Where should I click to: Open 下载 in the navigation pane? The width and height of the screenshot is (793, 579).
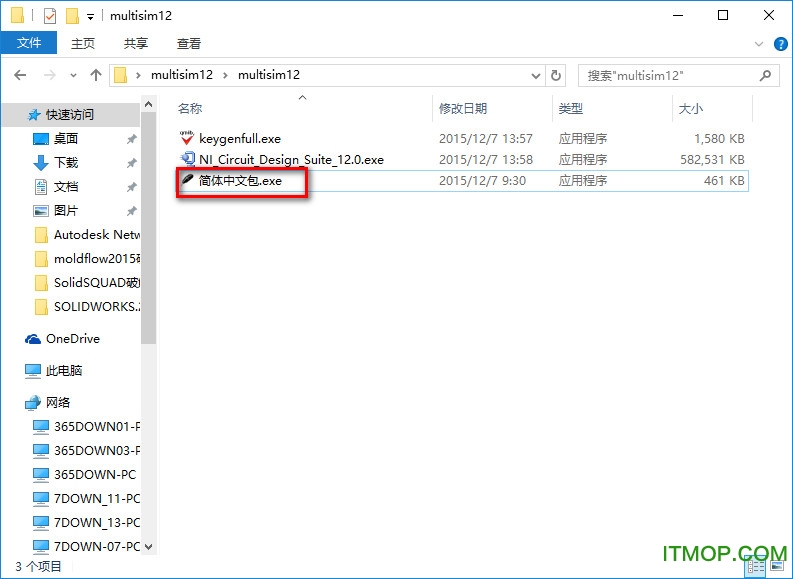click(66, 162)
